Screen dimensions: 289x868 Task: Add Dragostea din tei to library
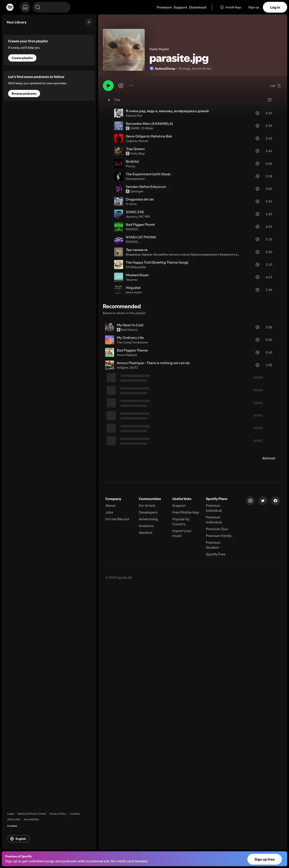(x=257, y=201)
